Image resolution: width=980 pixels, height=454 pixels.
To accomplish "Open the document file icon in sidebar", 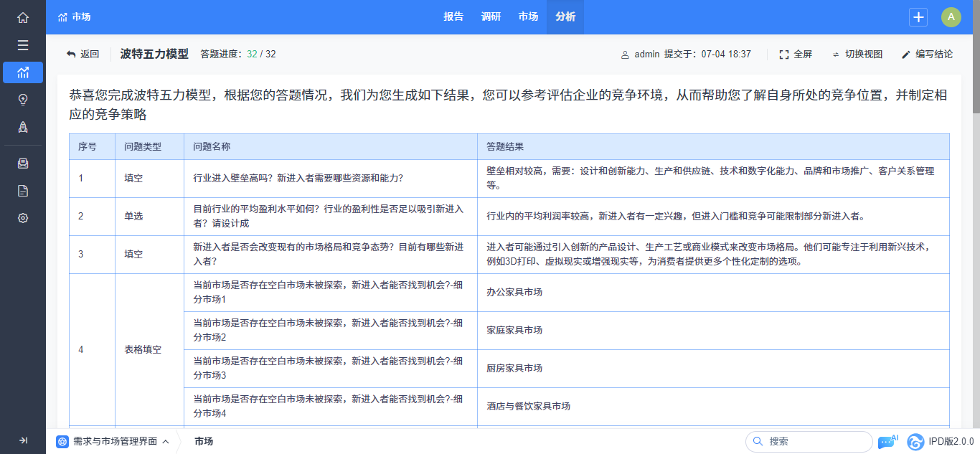I will (x=23, y=190).
